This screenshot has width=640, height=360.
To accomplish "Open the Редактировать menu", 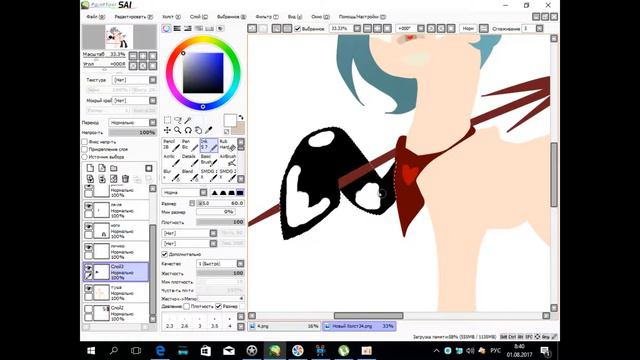I will pos(133,17).
